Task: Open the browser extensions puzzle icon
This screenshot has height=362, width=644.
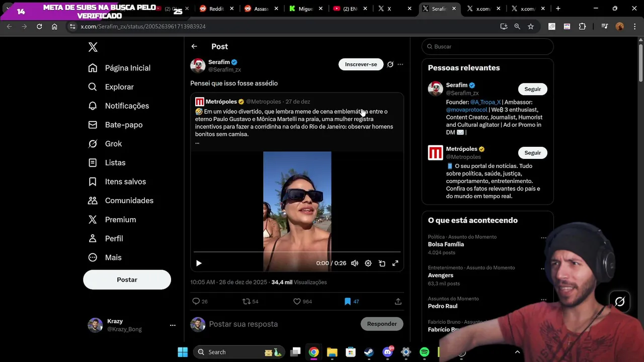Action: tap(582, 26)
